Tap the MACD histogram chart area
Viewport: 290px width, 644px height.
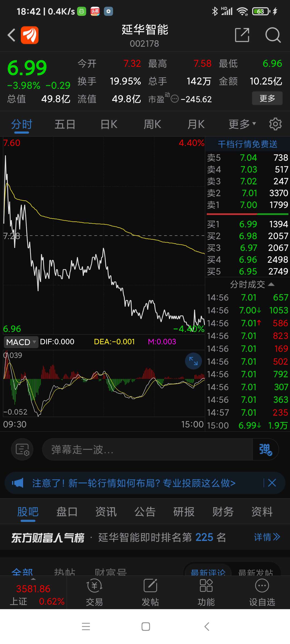[104, 384]
